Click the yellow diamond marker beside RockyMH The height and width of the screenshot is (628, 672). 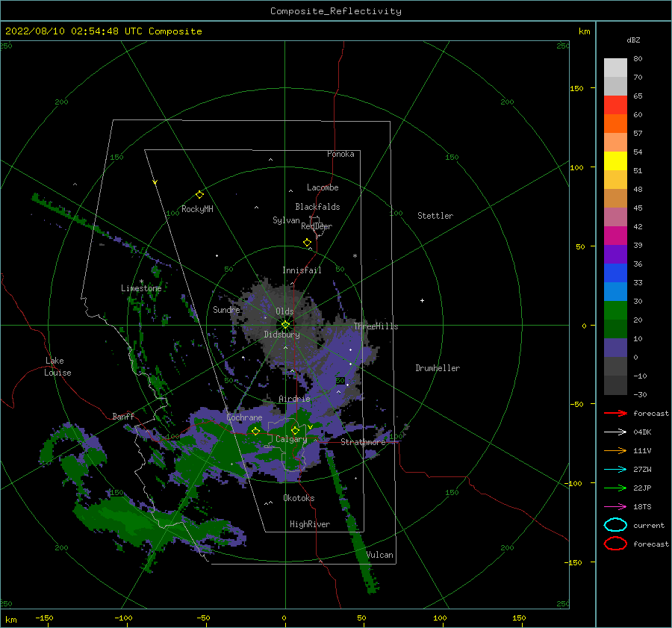tap(199, 195)
